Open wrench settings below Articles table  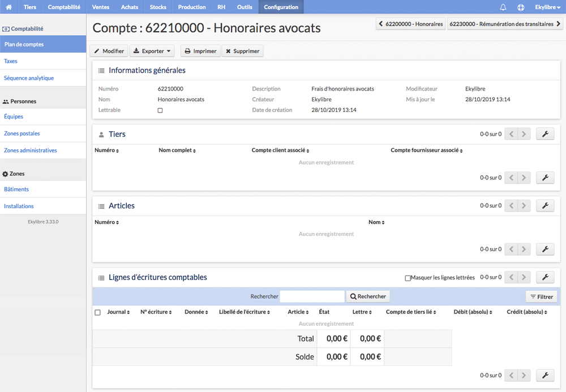tap(545, 249)
